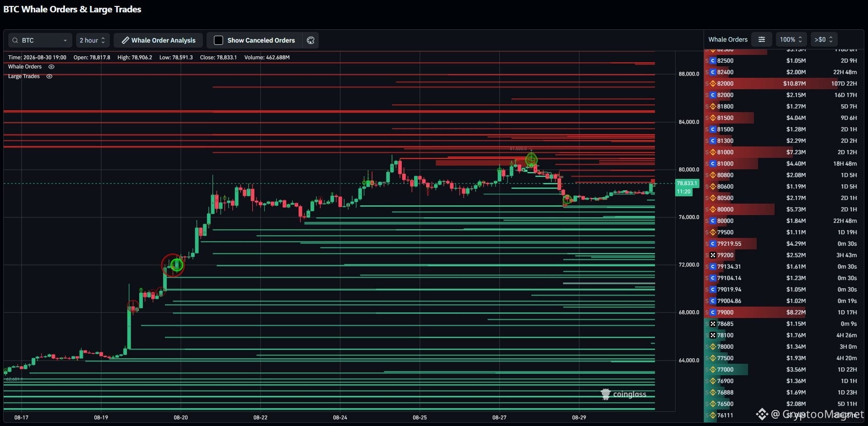Image resolution: width=868 pixels, height=426 pixels.
Task: Click the Binance icon on the 76888 row
Action: click(713, 393)
